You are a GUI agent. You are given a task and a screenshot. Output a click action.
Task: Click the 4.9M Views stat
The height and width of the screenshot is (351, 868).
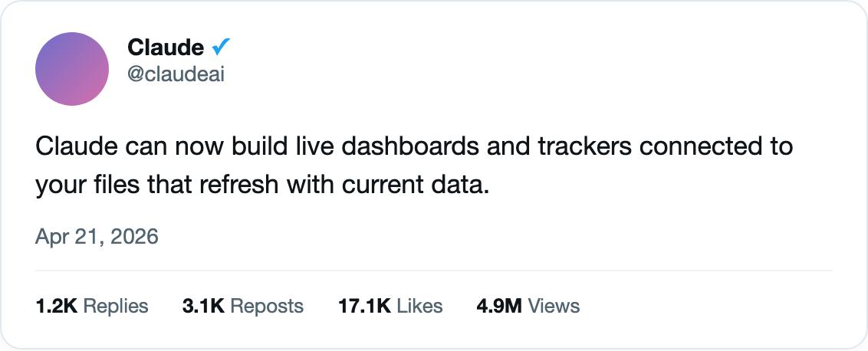coord(528,307)
